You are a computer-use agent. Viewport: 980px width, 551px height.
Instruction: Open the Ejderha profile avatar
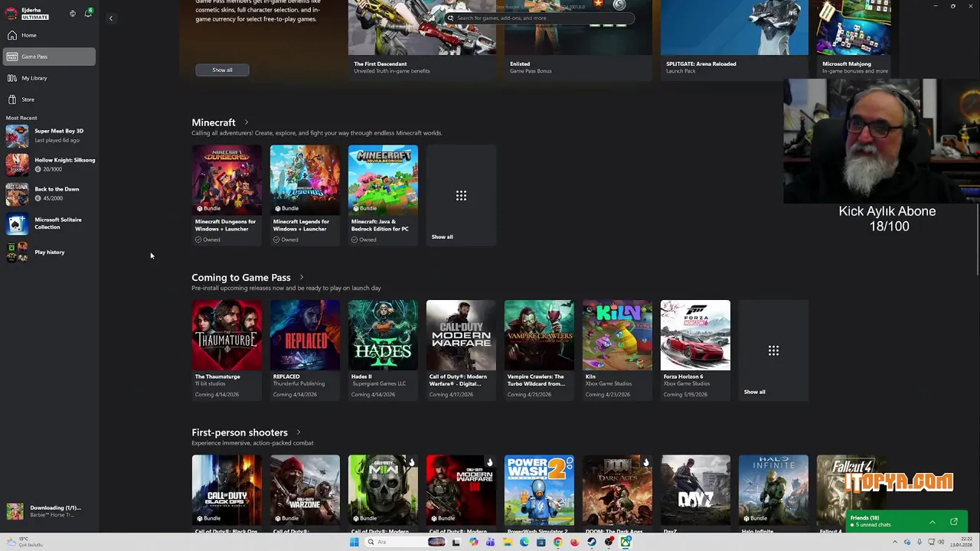click(11, 14)
